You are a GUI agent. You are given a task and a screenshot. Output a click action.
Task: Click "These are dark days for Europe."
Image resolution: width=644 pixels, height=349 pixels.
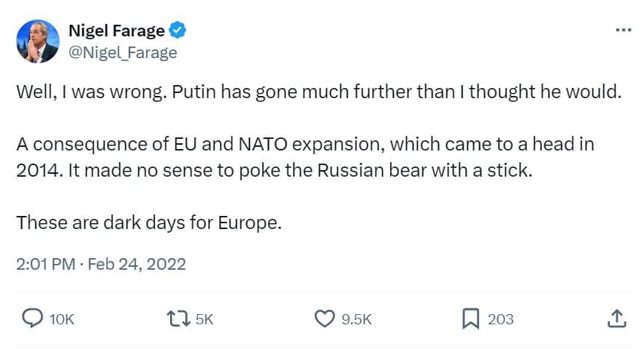coord(149,222)
